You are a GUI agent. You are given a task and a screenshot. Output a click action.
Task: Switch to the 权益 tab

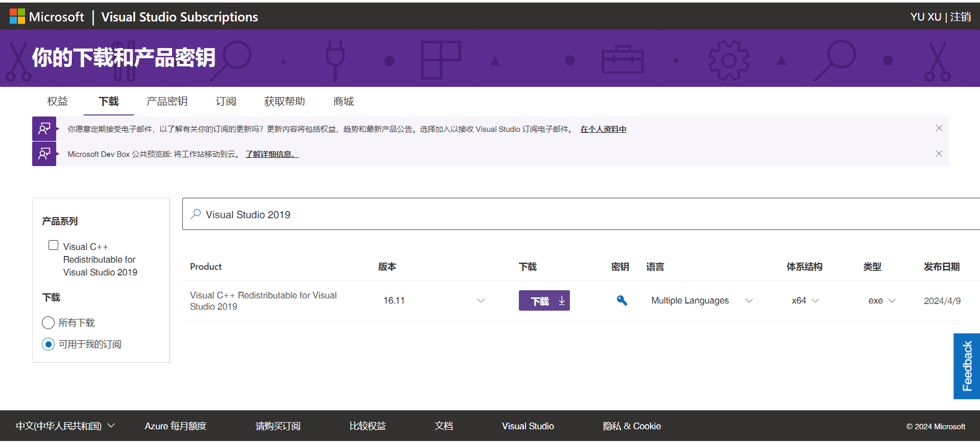(x=57, y=101)
